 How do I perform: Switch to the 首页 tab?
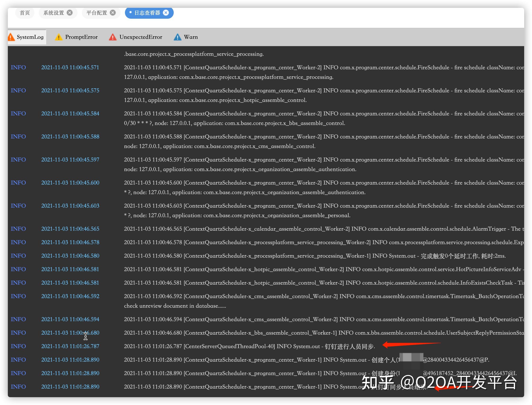tap(25, 13)
